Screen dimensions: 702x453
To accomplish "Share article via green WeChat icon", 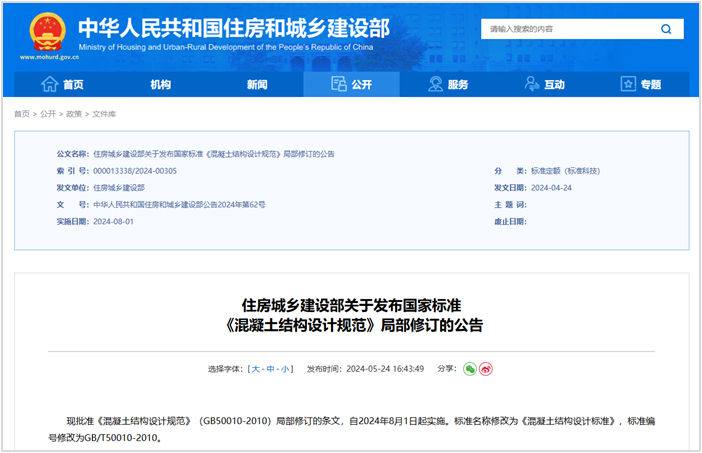I will click(x=470, y=369).
